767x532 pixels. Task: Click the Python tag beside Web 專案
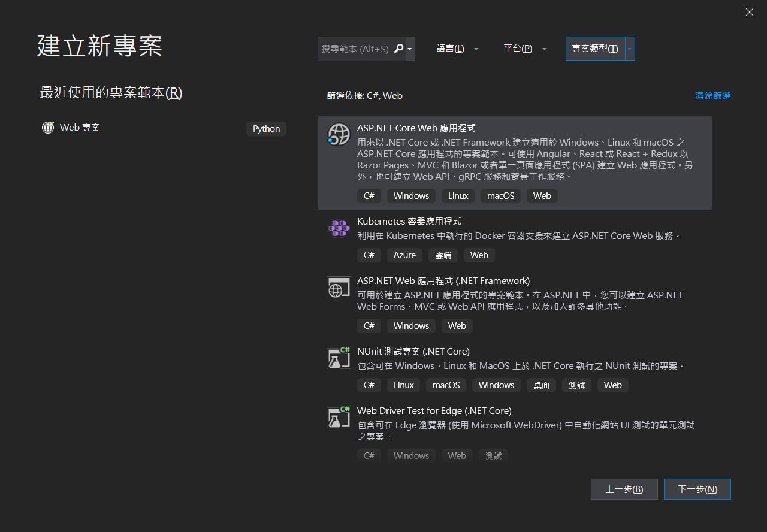[x=266, y=129]
